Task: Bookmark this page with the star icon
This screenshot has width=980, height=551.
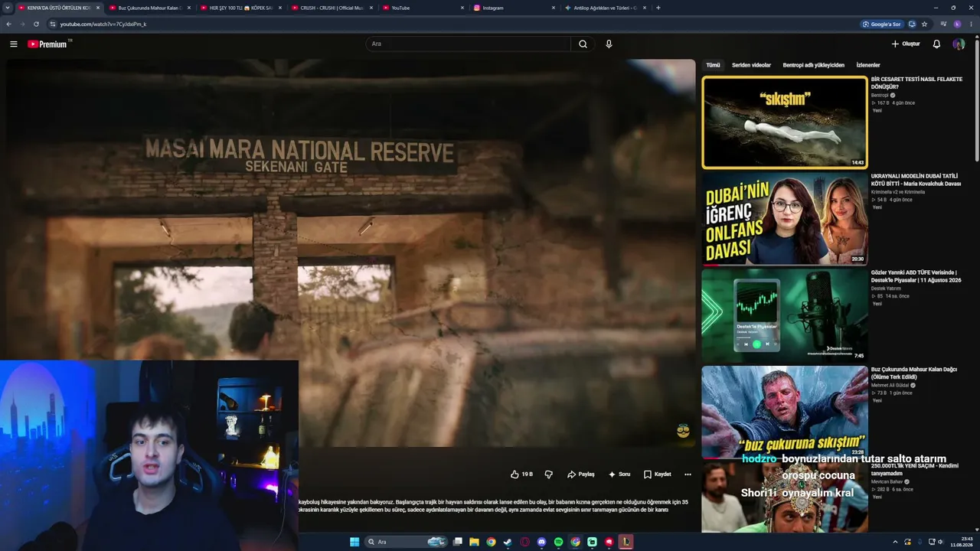Action: (924, 24)
